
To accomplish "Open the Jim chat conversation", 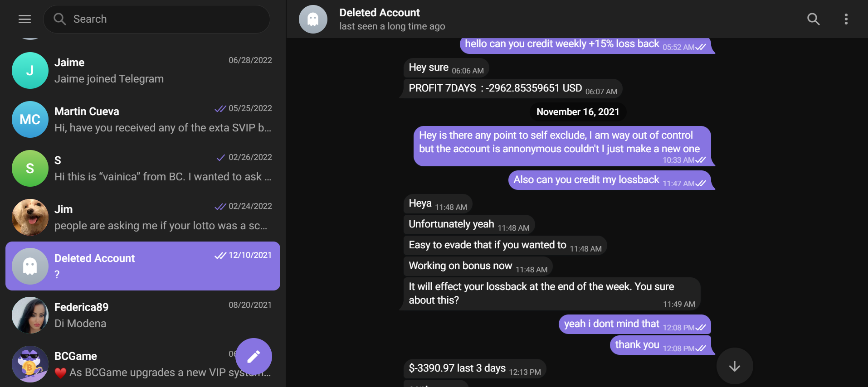I will tap(143, 217).
